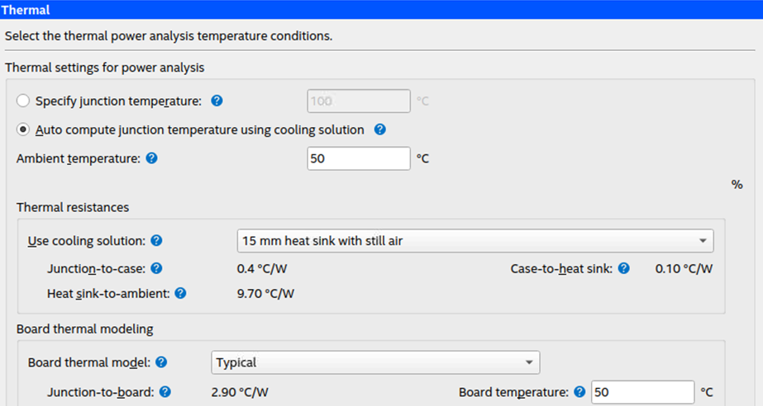This screenshot has height=406, width=763.
Task: Click the Junction-to-board 2.90 °C/W value
Action: click(241, 392)
